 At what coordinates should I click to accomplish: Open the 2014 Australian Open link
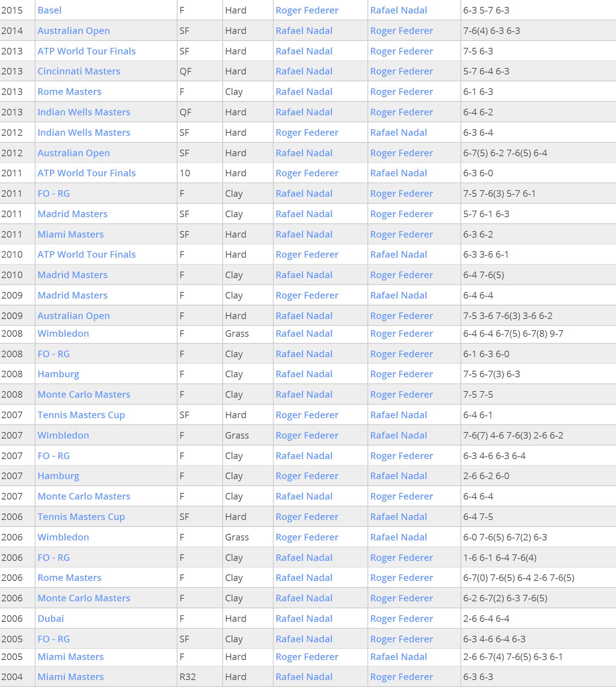click(x=74, y=31)
